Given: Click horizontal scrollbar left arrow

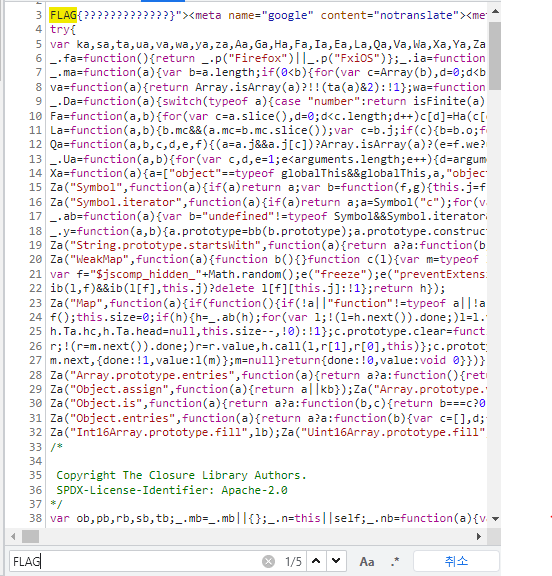Looking at the screenshot, I should pyautogui.click(x=13, y=537).
